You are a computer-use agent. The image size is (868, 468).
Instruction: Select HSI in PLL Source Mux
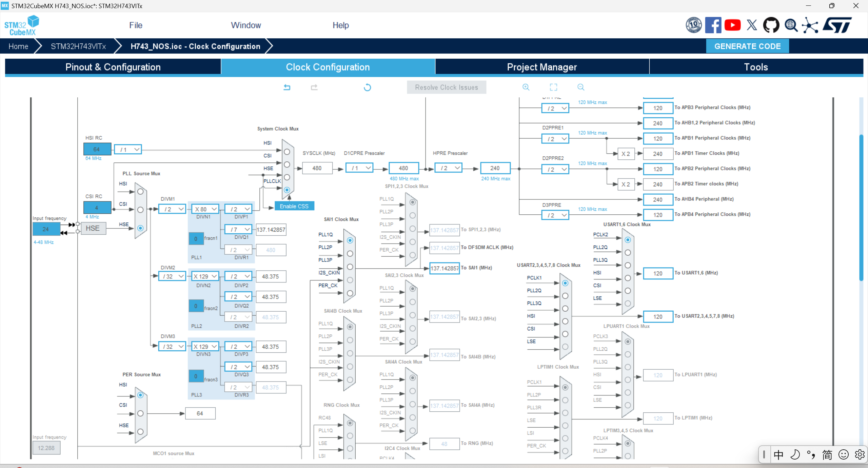point(140,192)
